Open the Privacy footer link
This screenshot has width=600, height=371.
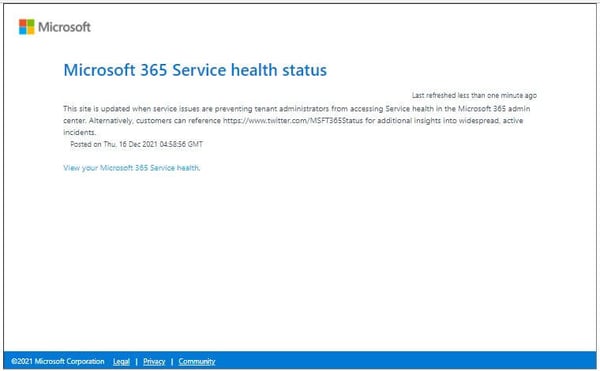click(154, 361)
